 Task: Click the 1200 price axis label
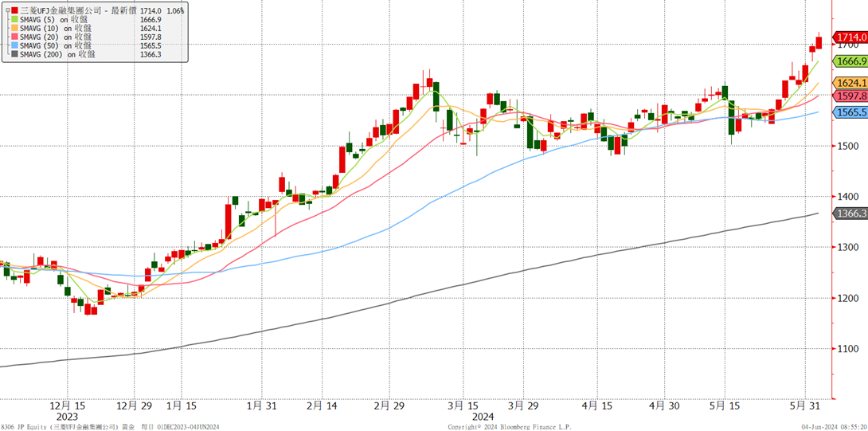click(x=846, y=298)
